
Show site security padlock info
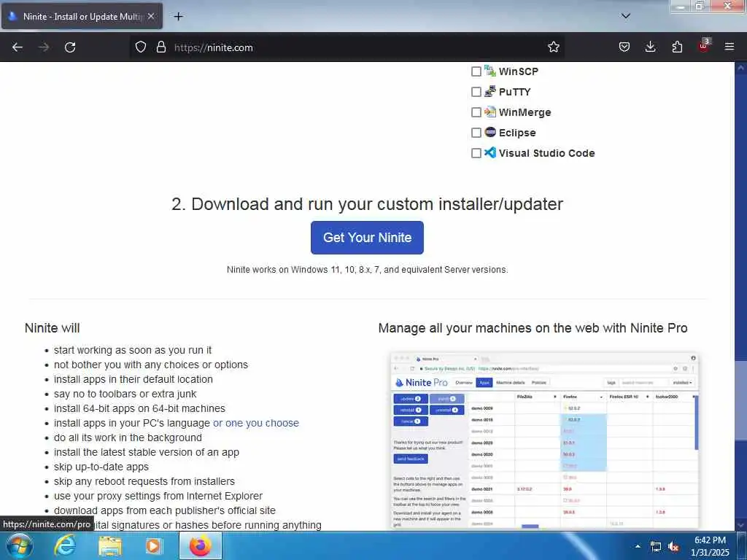coord(161,47)
